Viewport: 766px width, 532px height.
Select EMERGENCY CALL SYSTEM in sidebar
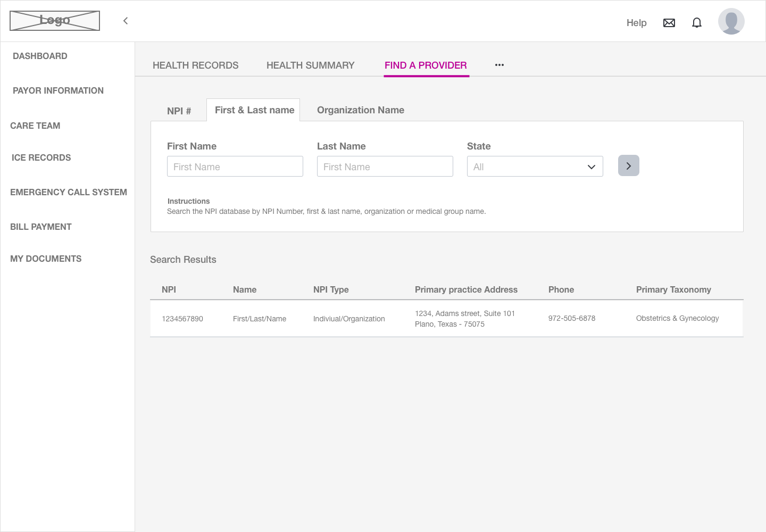pos(68,192)
